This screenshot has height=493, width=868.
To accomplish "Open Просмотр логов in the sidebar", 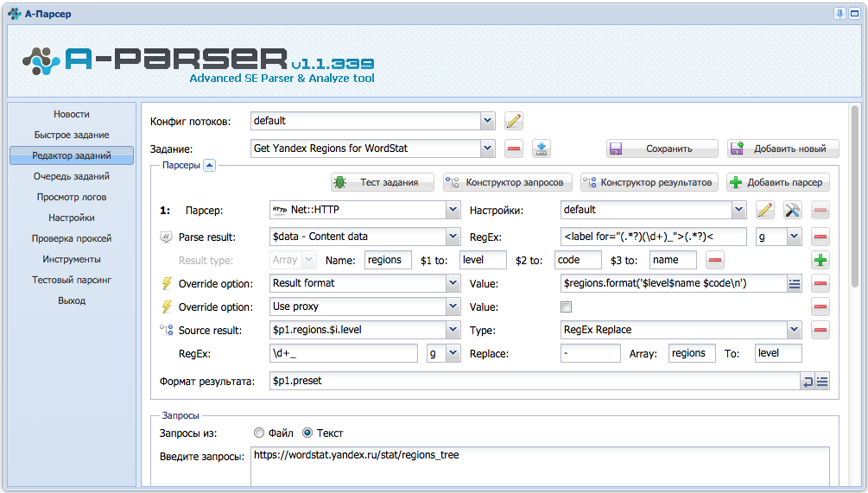I will (x=72, y=197).
